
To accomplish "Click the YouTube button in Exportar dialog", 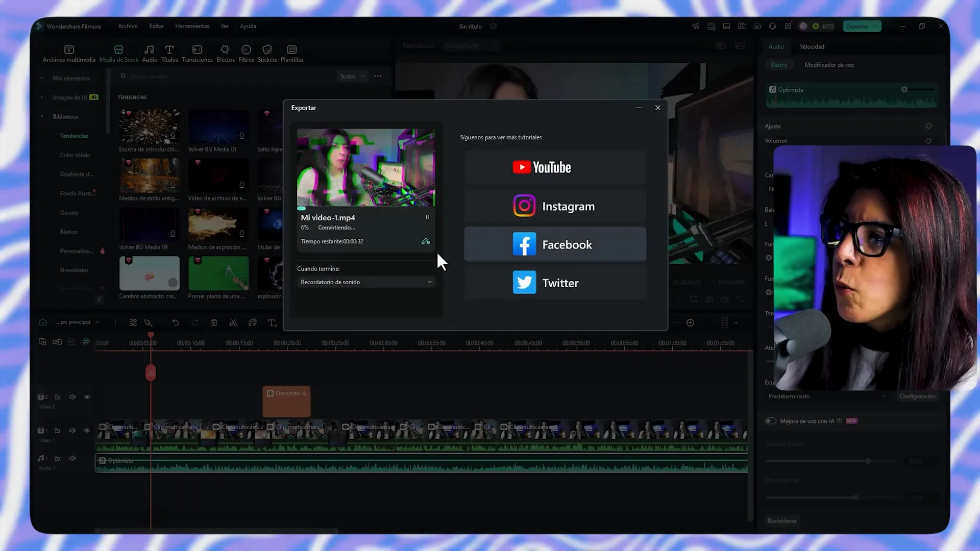I will click(555, 167).
